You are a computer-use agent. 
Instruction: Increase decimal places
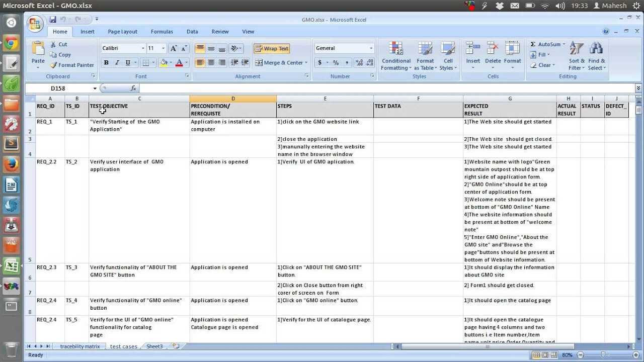(x=359, y=63)
